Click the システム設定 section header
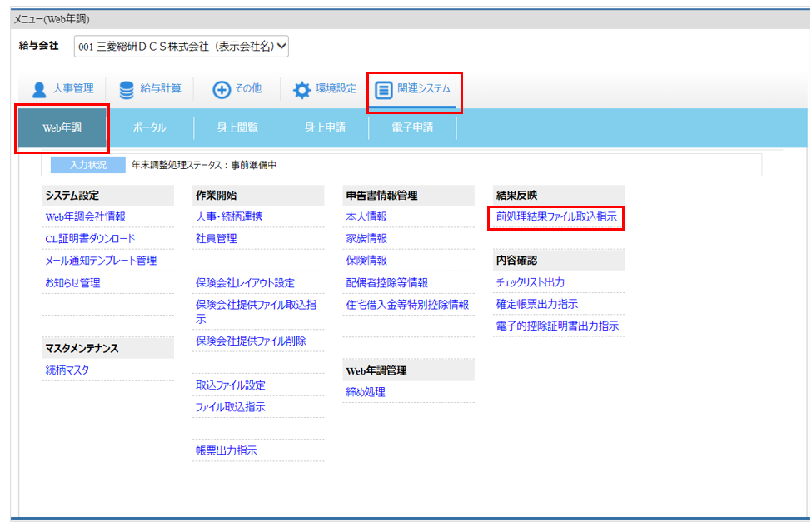Screen dimensions: 812x522 [107, 196]
